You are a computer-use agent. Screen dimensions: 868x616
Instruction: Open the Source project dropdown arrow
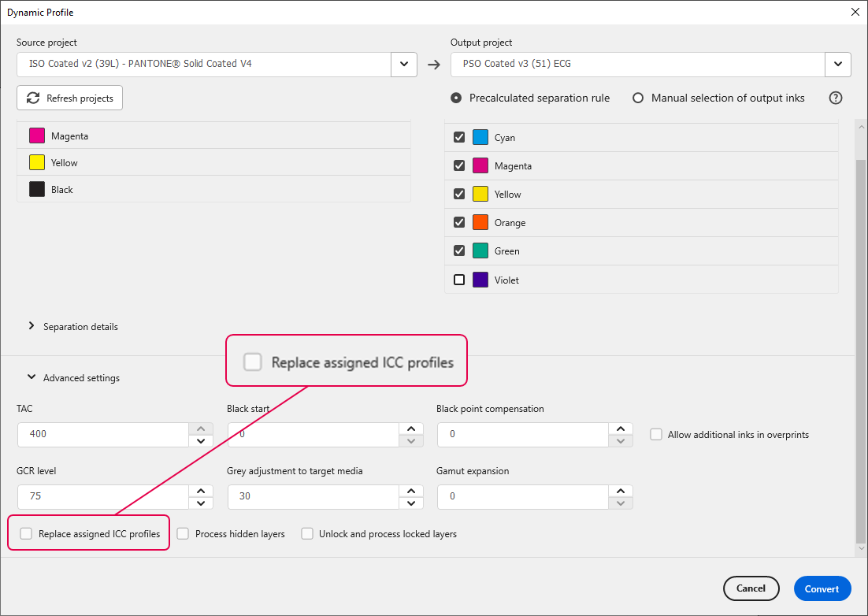point(404,65)
